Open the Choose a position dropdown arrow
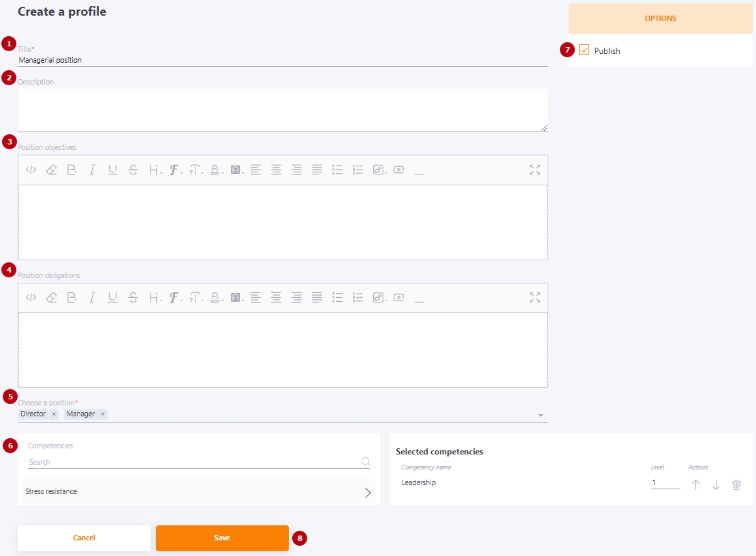The height and width of the screenshot is (556, 756). tap(541, 415)
